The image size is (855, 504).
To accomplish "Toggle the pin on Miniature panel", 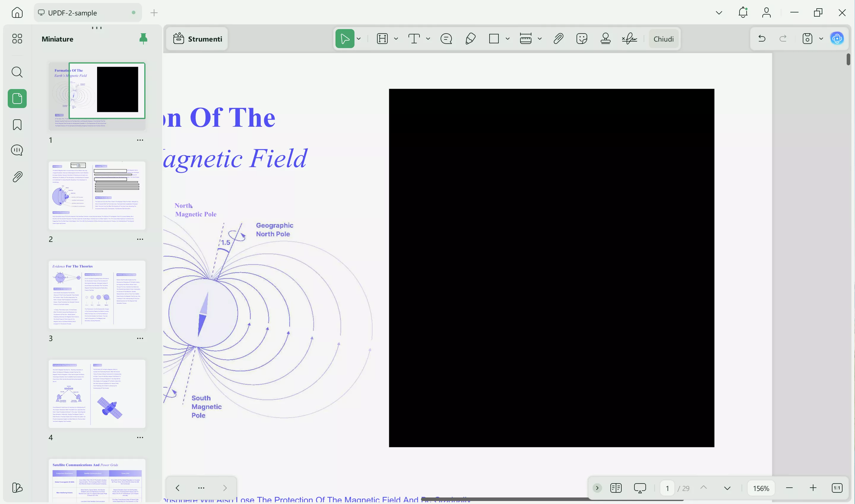I will [143, 39].
